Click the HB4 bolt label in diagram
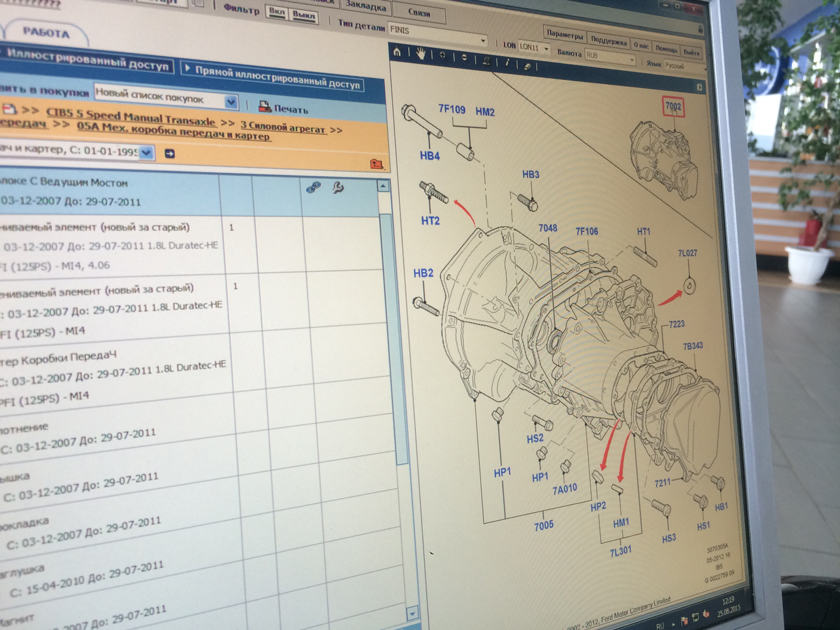The image size is (840, 630). [x=430, y=156]
